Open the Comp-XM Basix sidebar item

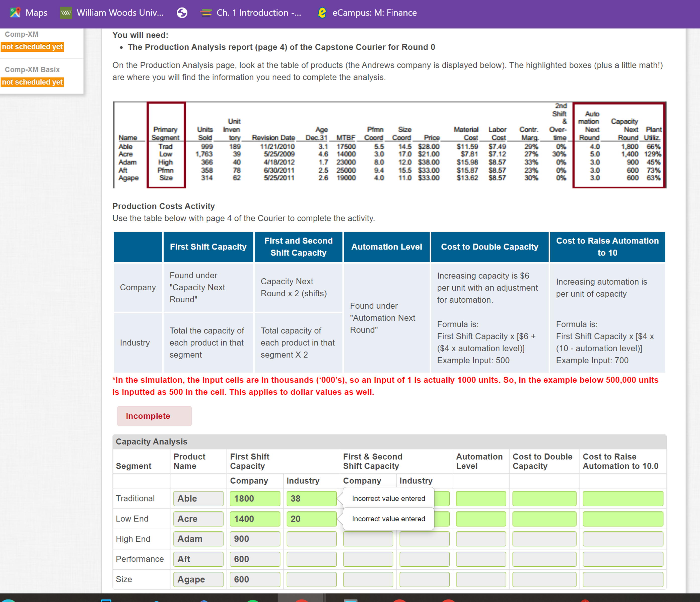[32, 69]
